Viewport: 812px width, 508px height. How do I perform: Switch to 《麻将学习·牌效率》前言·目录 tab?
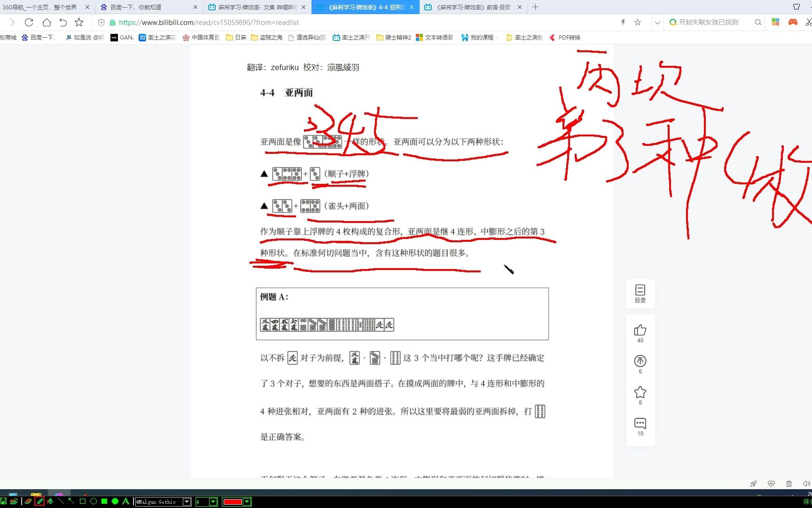473,7
